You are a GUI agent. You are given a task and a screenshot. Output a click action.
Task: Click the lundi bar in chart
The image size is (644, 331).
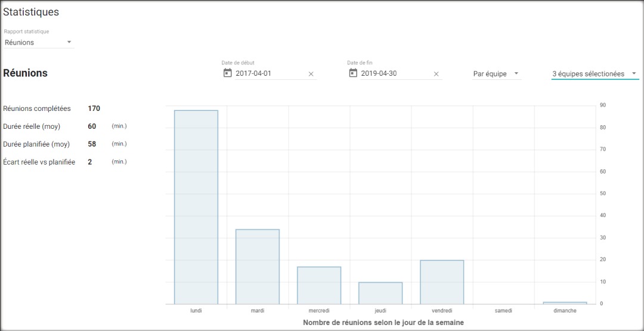(196, 207)
